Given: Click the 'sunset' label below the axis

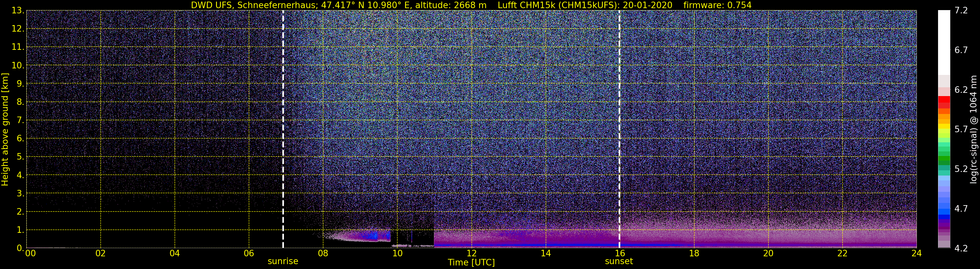Looking at the screenshot, I should click(x=619, y=262).
